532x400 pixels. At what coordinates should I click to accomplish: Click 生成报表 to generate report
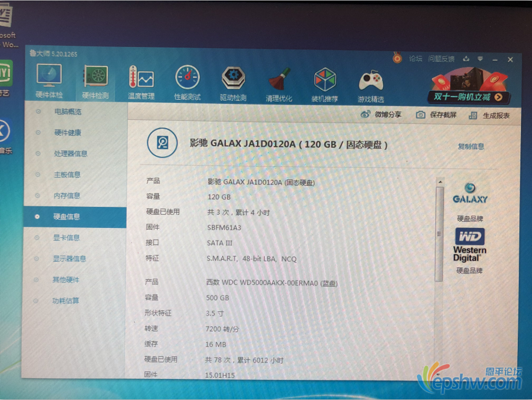pos(489,116)
